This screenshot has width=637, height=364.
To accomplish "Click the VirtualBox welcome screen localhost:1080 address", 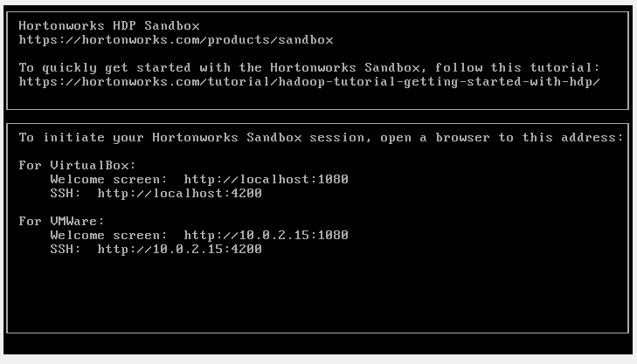I will pyautogui.click(x=267, y=179).
